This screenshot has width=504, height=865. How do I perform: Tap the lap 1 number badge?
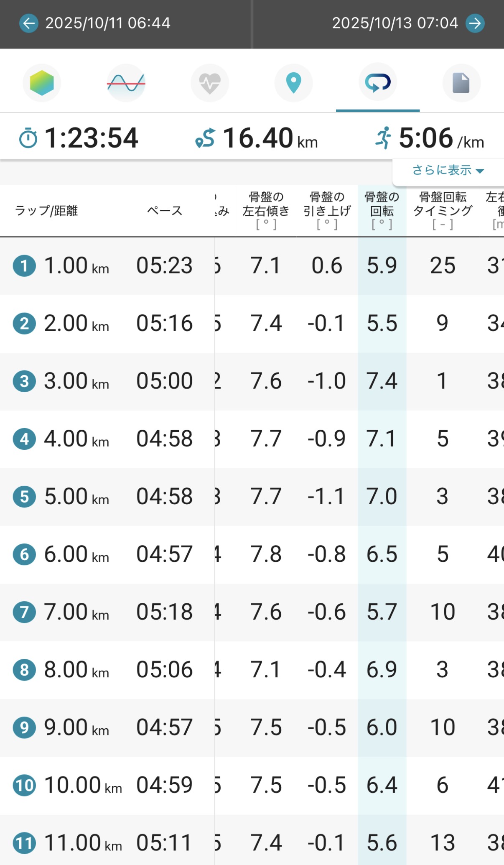coord(24,266)
